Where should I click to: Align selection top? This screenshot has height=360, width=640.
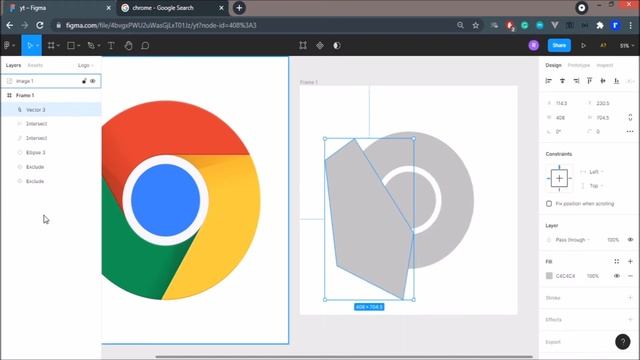[589, 81]
